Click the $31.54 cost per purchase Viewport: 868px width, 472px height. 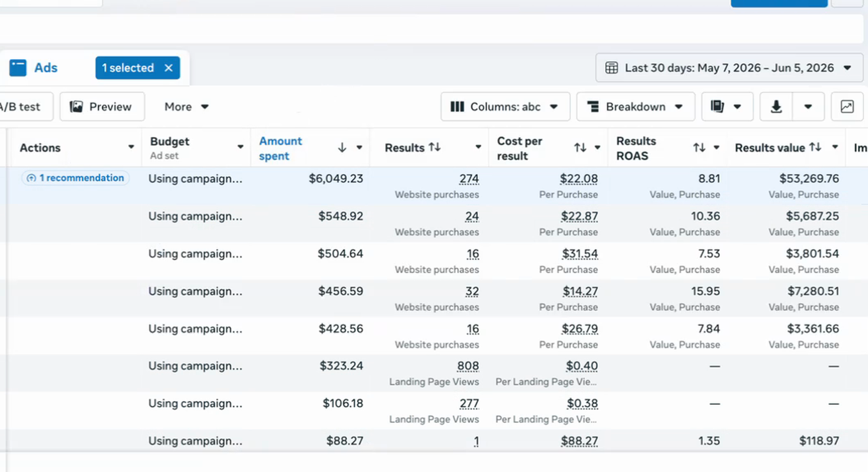(x=580, y=254)
